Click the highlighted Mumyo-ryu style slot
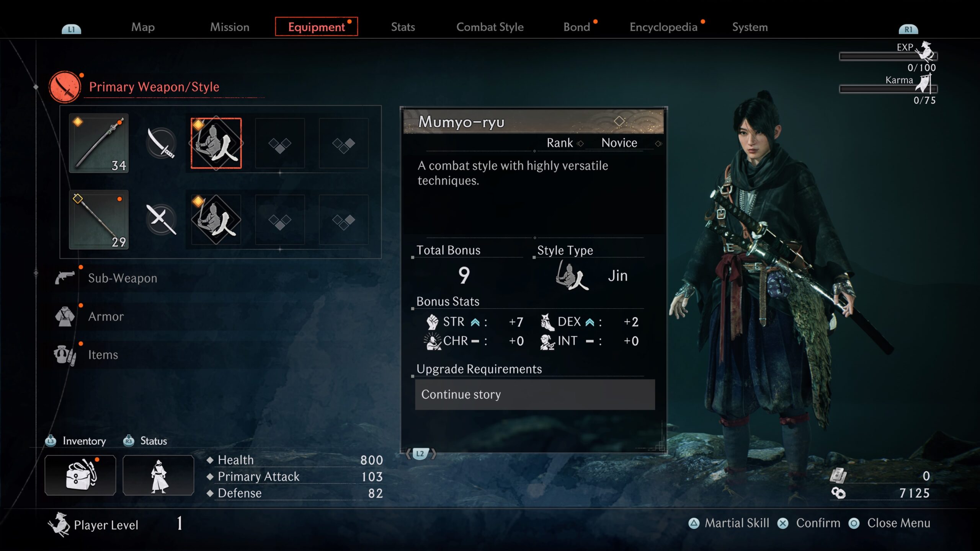The height and width of the screenshot is (551, 980). [x=216, y=143]
